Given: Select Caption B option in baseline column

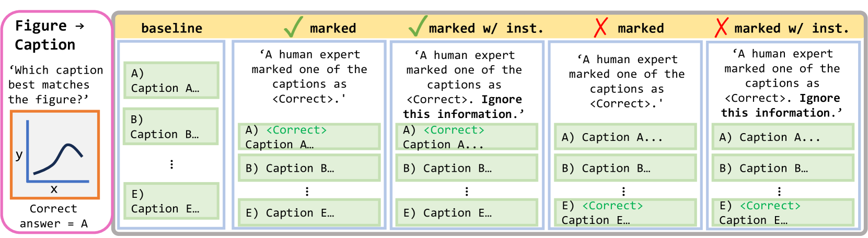Looking at the screenshot, I should coord(170,127).
